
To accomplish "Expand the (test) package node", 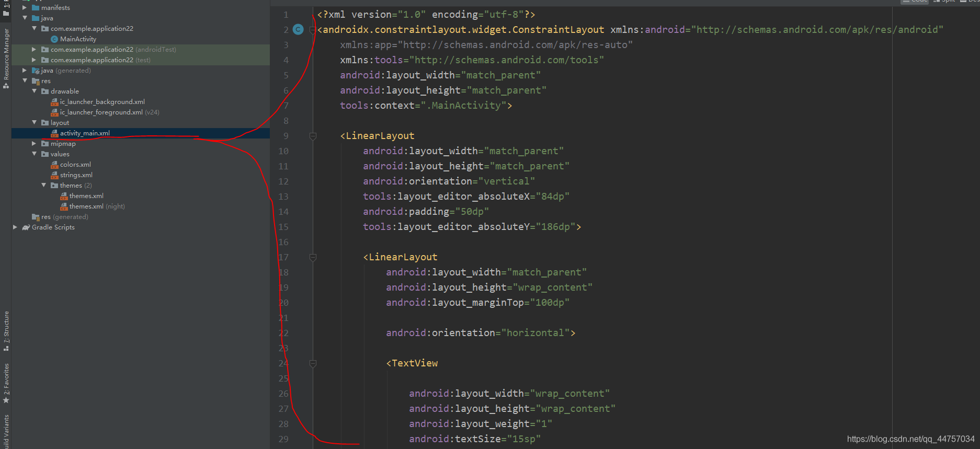I will tap(34, 60).
